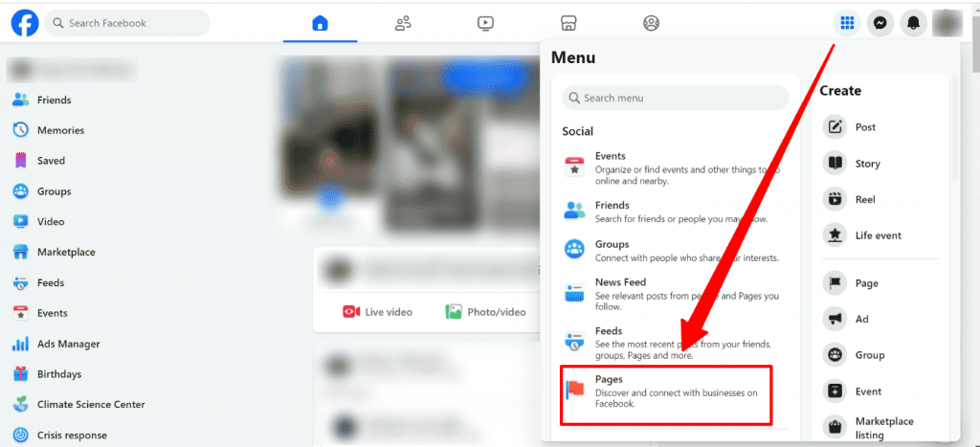The height and width of the screenshot is (447, 980).
Task: Open Climate Science Center in sidebar
Action: point(78,405)
